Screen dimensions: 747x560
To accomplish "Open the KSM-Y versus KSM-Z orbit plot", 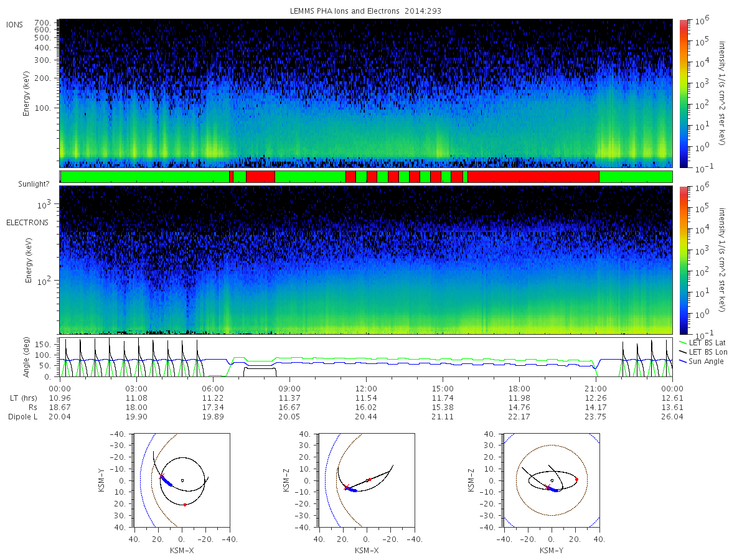I will pos(552,480).
